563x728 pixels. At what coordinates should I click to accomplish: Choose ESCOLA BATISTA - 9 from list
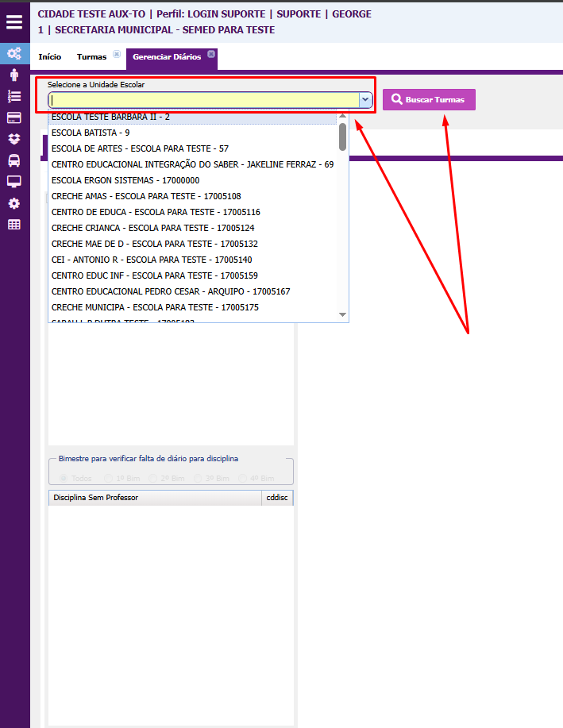point(91,133)
